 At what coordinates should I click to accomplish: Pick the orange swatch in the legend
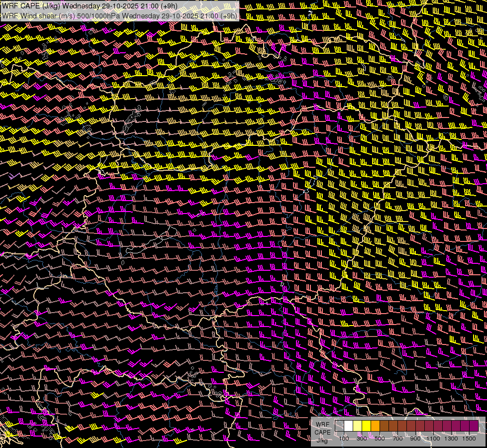point(375,426)
